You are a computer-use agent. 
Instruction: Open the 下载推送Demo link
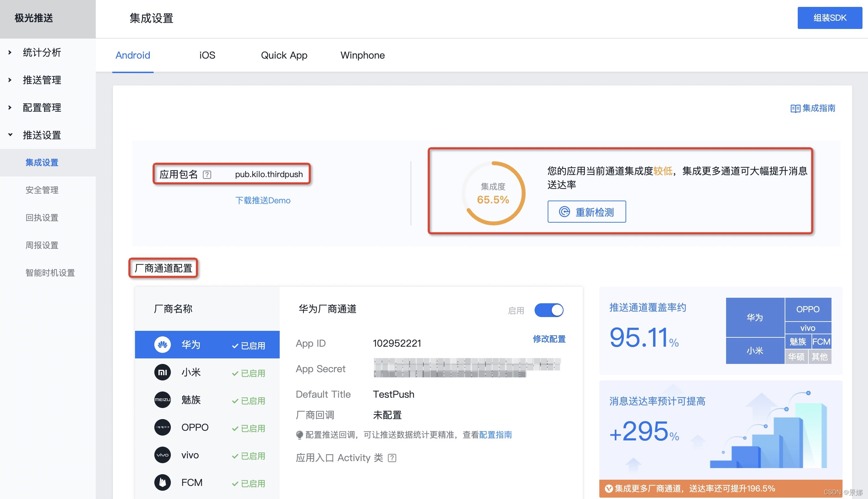point(262,201)
